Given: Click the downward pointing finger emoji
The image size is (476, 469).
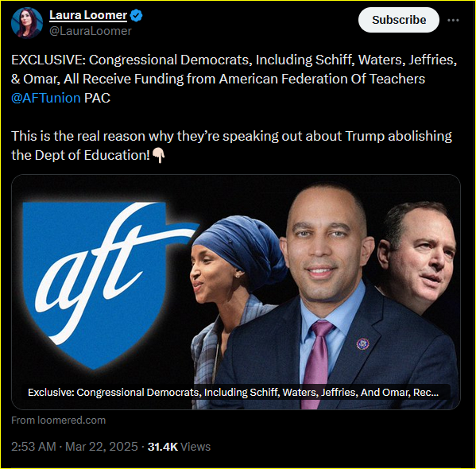Looking at the screenshot, I should coord(158,155).
